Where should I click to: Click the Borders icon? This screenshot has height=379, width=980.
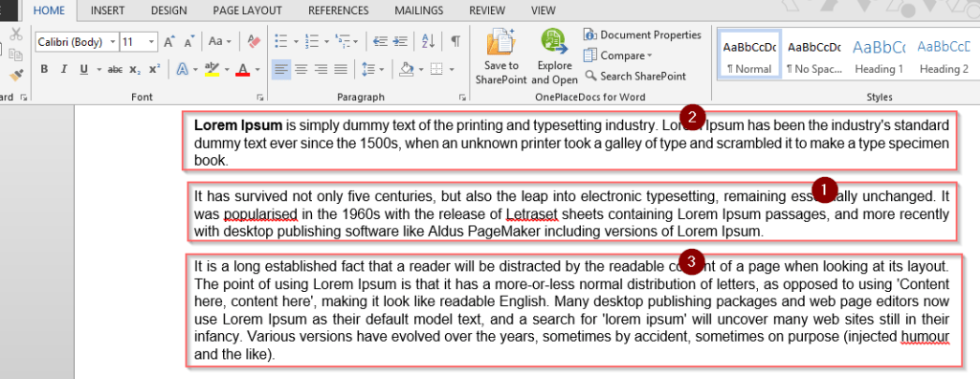tap(436, 69)
